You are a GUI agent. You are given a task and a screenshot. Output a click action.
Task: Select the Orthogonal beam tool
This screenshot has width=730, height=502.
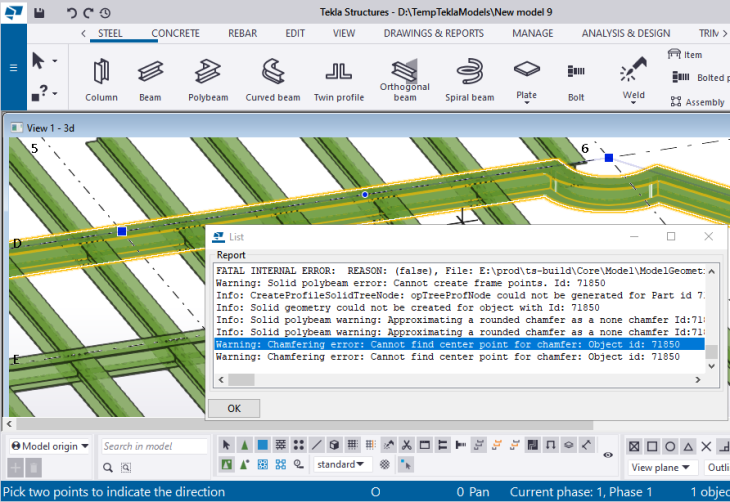(x=405, y=79)
